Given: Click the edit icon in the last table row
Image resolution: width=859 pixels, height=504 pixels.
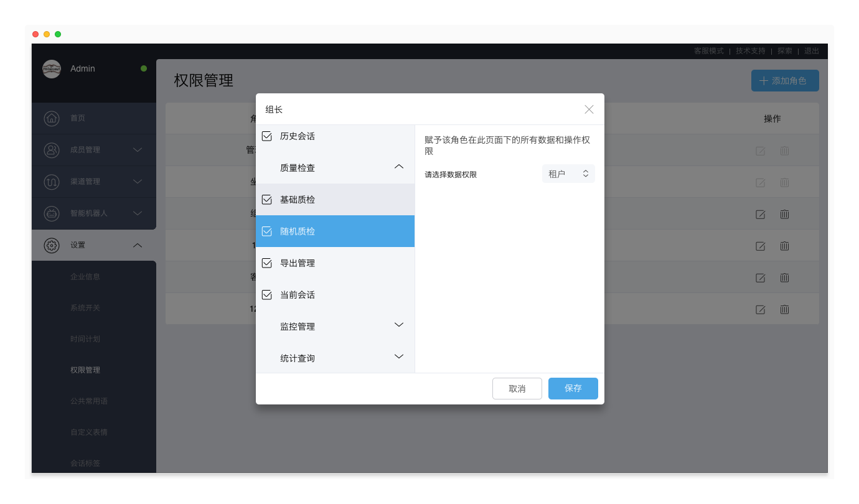Looking at the screenshot, I should pos(760,309).
